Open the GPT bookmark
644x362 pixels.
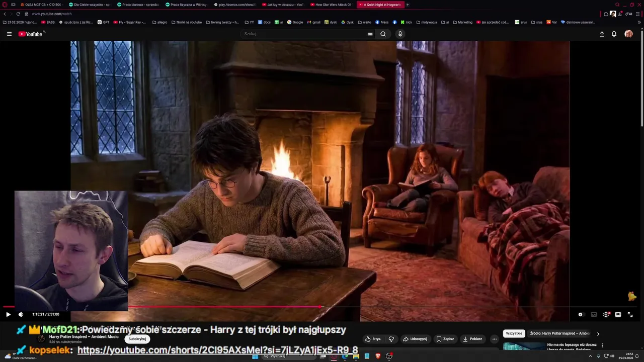point(104,22)
